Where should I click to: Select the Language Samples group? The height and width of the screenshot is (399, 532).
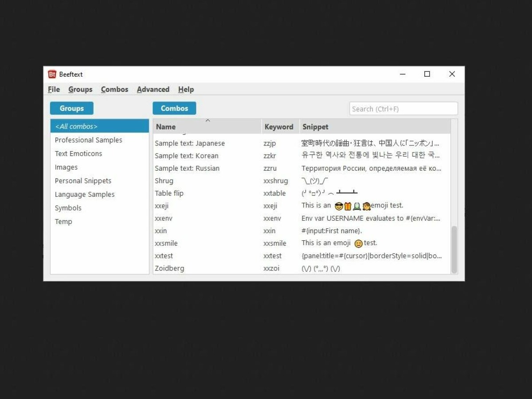pos(84,194)
